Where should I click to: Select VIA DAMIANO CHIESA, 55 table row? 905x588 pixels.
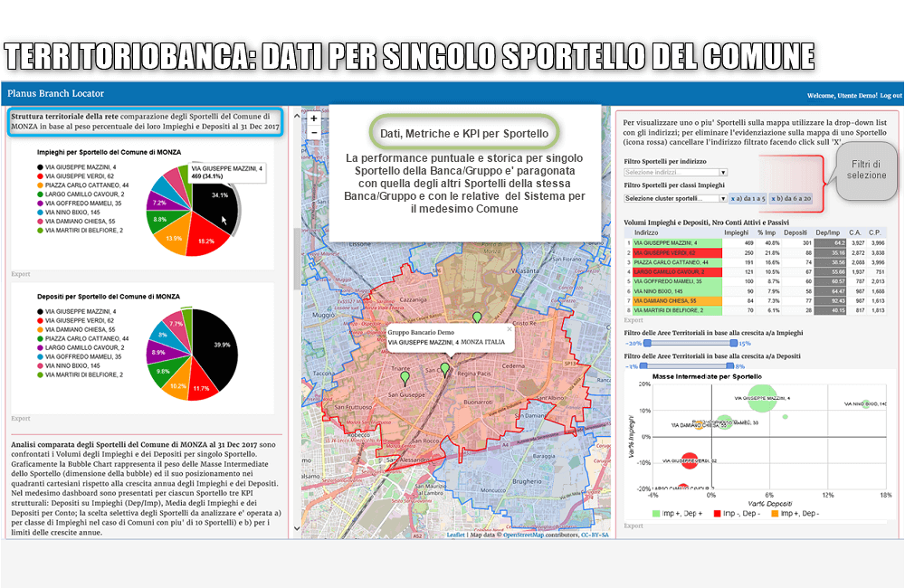coord(755,300)
